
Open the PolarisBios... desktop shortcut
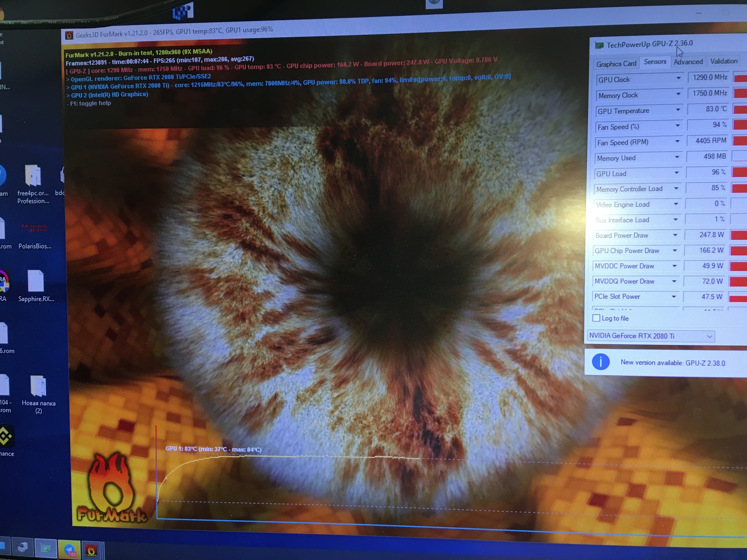(x=35, y=235)
